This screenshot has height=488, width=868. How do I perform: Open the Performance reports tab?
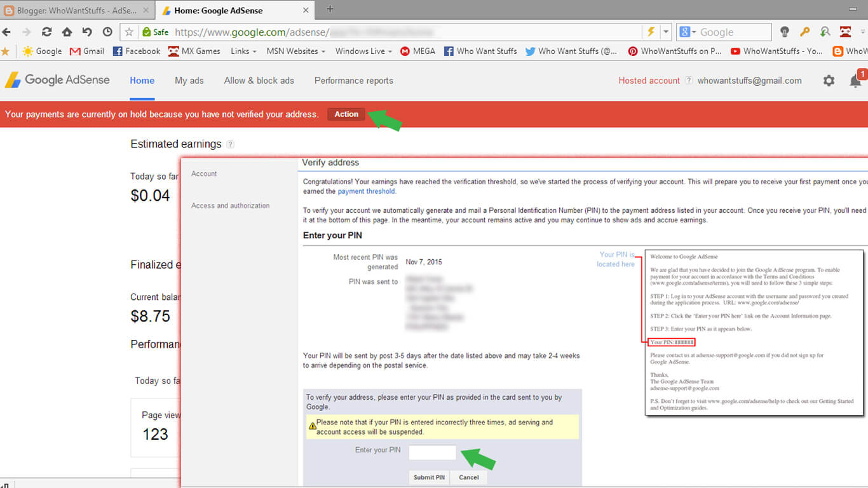354,81
